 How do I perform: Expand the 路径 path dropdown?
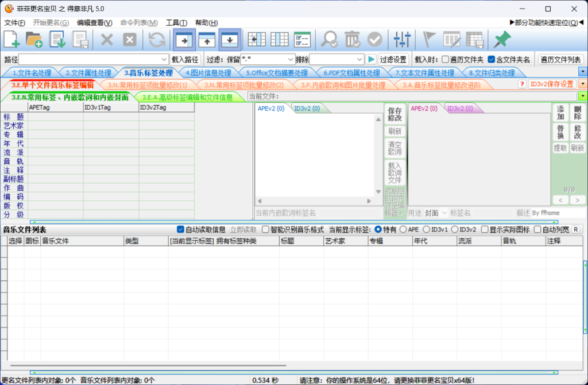pyautogui.click(x=164, y=59)
